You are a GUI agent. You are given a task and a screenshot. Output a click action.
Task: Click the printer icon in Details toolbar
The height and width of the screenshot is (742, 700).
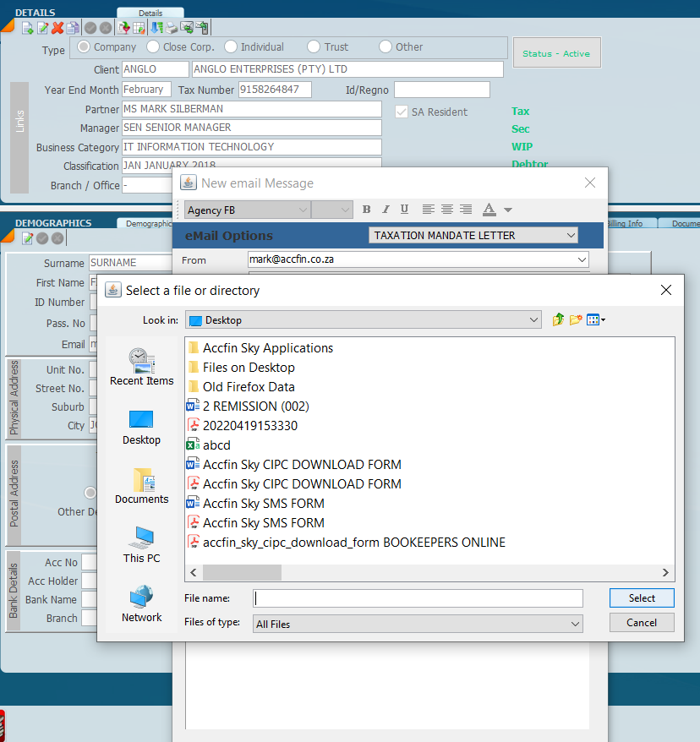tap(172, 28)
